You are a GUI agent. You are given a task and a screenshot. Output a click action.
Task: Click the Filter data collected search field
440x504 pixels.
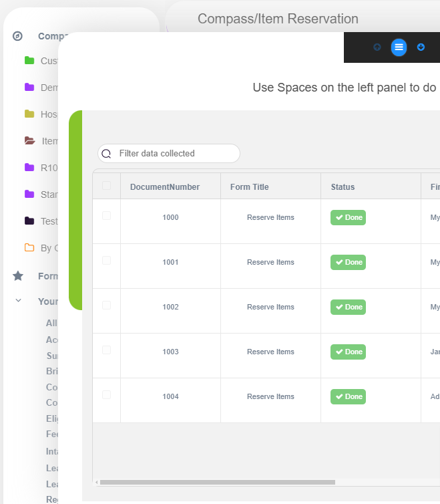[175, 154]
